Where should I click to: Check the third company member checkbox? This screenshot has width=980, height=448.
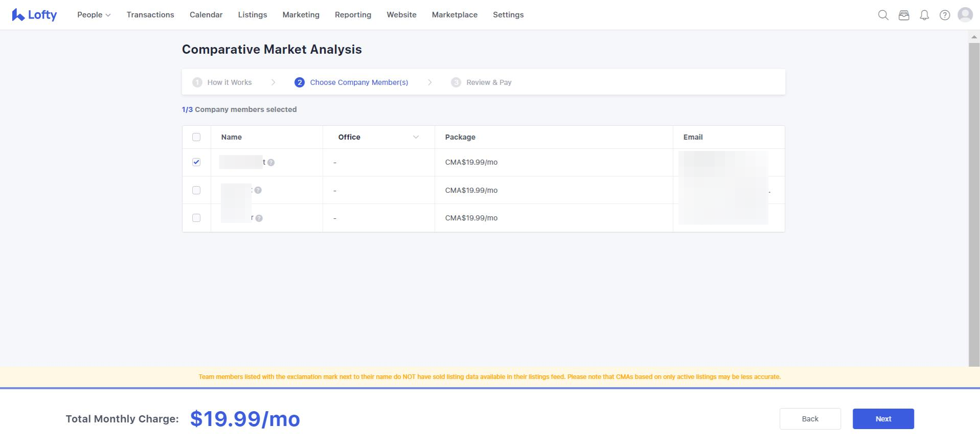[x=196, y=218]
